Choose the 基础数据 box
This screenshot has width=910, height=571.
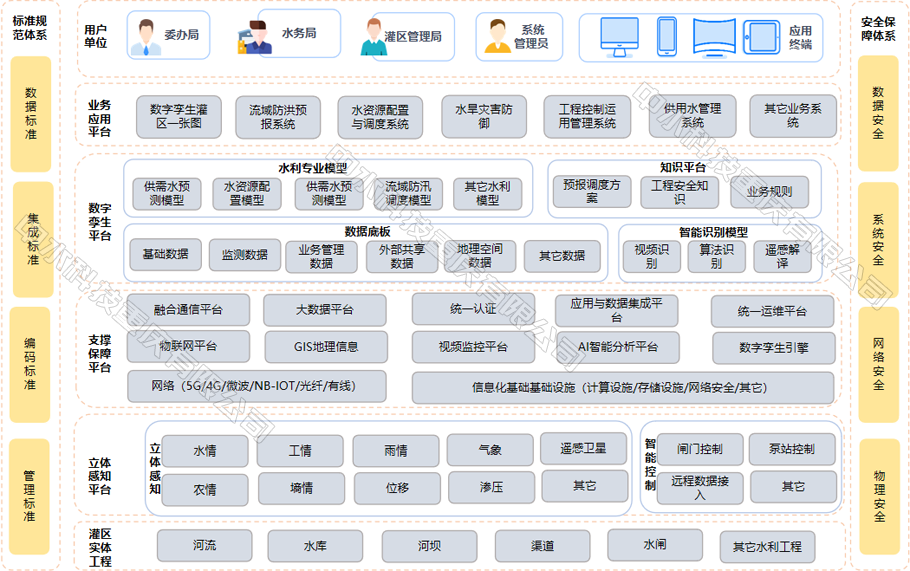tap(165, 254)
